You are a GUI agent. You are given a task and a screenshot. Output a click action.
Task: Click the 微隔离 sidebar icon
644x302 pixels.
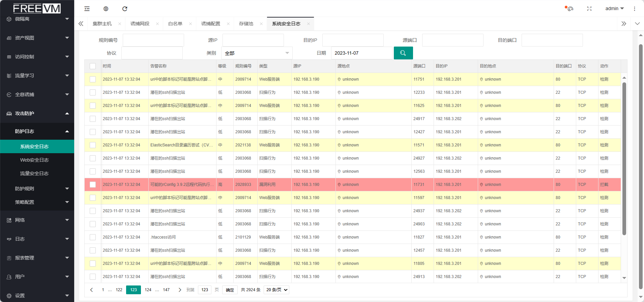pos(9,19)
